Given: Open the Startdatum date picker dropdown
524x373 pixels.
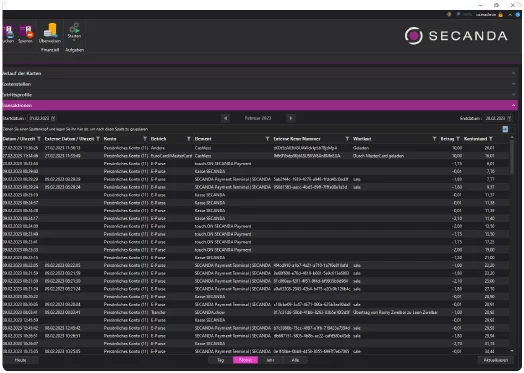Looking at the screenshot, I should pos(53,118).
